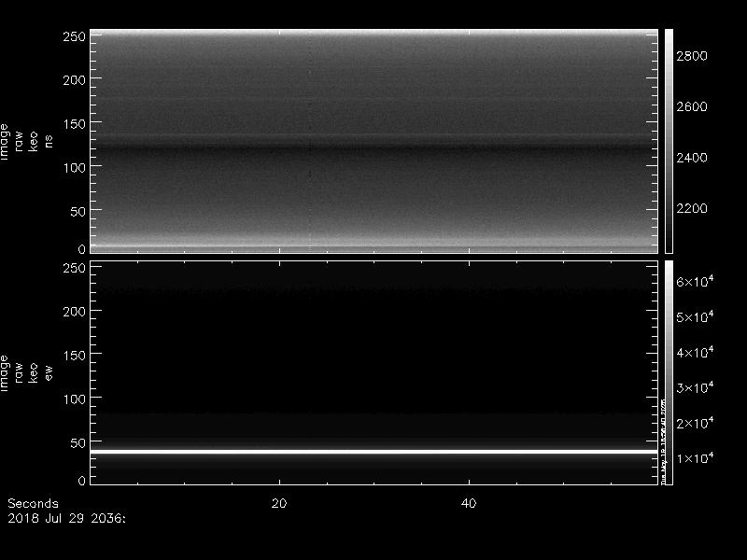747x560 pixels.
Task: Click the 3×10⁴ colorbar label
Action: click(695, 387)
